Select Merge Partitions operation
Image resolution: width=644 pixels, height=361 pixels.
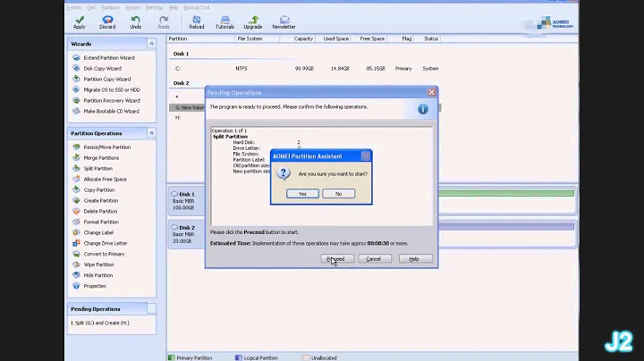(x=96, y=157)
